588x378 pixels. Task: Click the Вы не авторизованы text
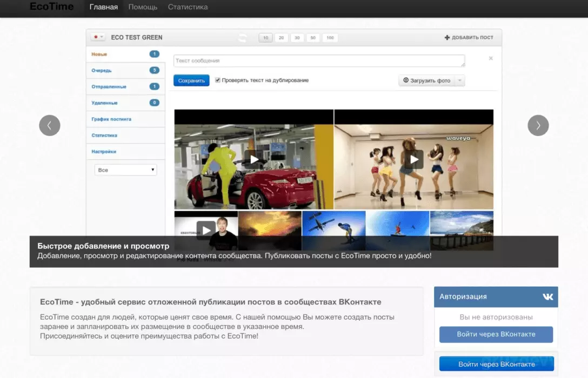tap(496, 317)
